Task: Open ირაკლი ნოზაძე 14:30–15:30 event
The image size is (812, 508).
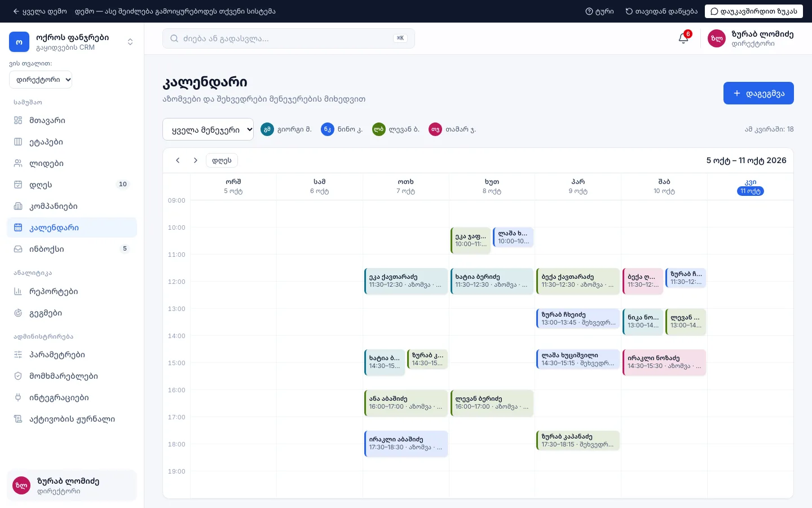Action: tap(664, 362)
